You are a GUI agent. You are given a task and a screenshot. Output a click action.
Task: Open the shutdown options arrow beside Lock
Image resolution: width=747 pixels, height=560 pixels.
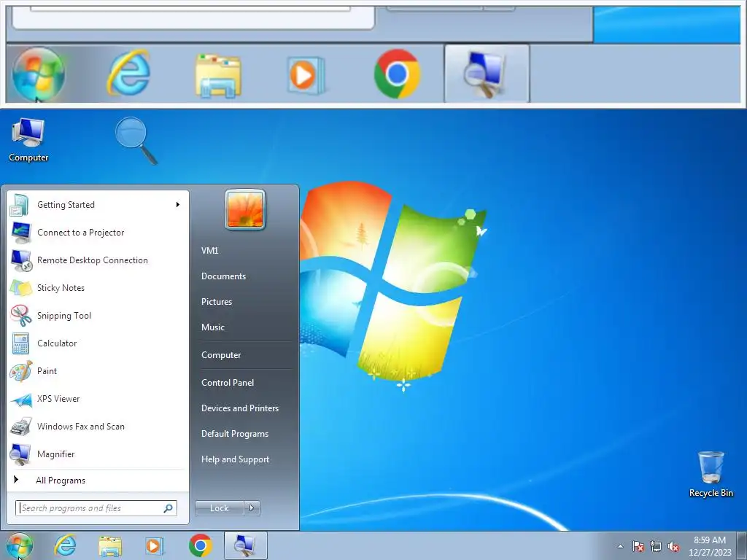point(252,508)
